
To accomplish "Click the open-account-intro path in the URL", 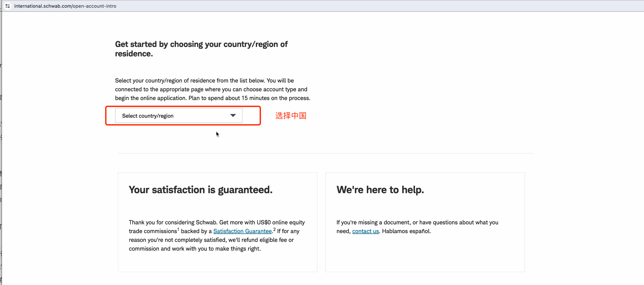I will point(95,6).
